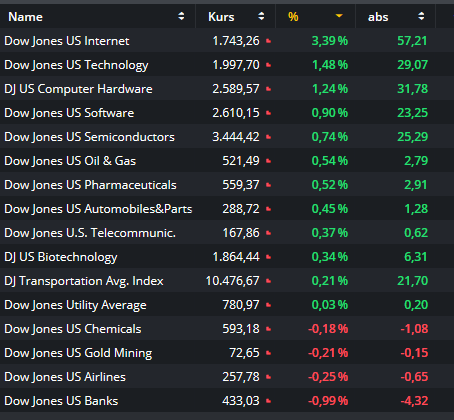The image size is (454, 420).
Task: Click red tick indicator beside 2.610,15
Action: 268,113
